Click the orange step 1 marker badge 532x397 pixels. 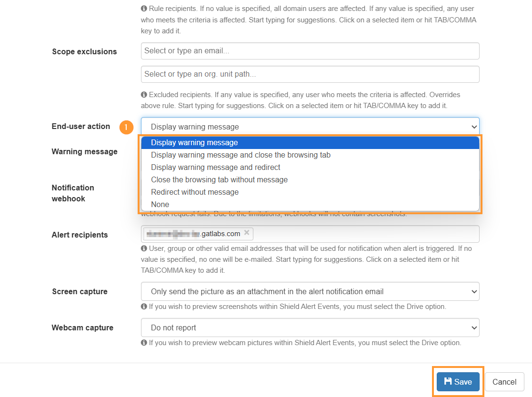126,127
